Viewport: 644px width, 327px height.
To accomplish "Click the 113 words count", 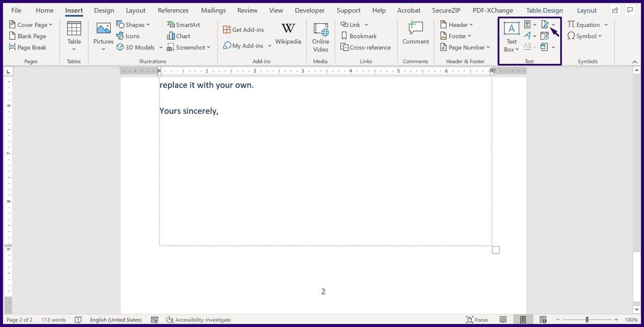I will 54,320.
